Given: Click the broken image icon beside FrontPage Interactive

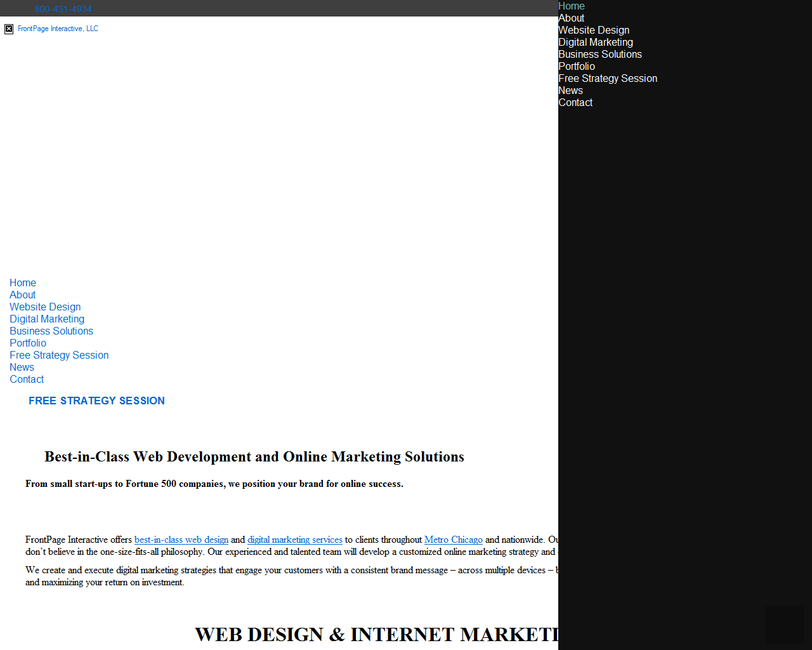Looking at the screenshot, I should (9, 29).
